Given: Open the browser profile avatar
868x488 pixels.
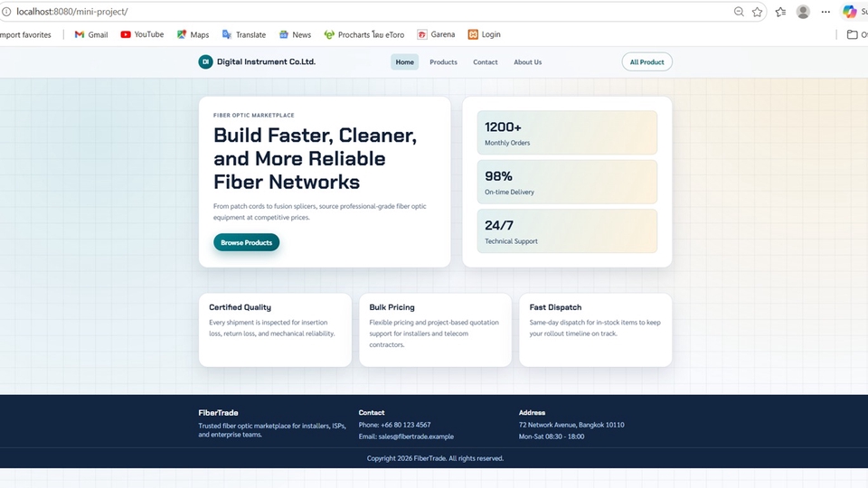Looking at the screenshot, I should (x=803, y=12).
